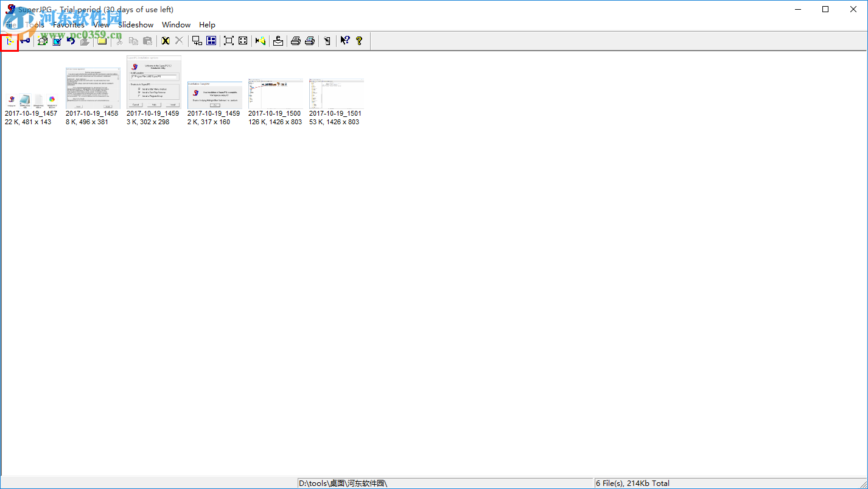Click the yellow note toolbar icon
This screenshot has height=489, width=868.
102,41
